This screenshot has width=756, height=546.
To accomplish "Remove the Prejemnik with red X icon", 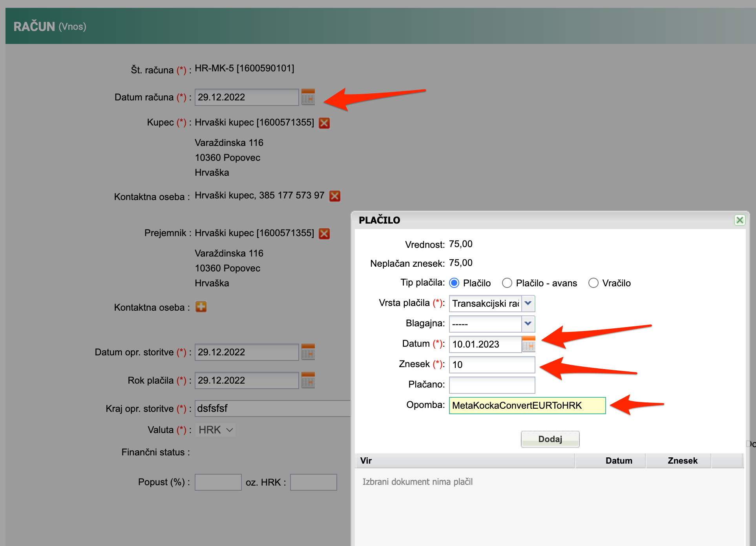I will coord(324,234).
